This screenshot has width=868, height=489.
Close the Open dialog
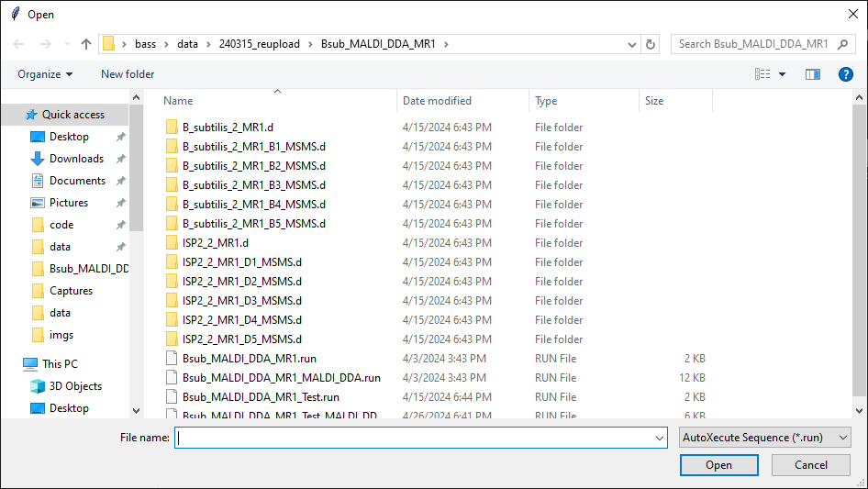pos(853,15)
